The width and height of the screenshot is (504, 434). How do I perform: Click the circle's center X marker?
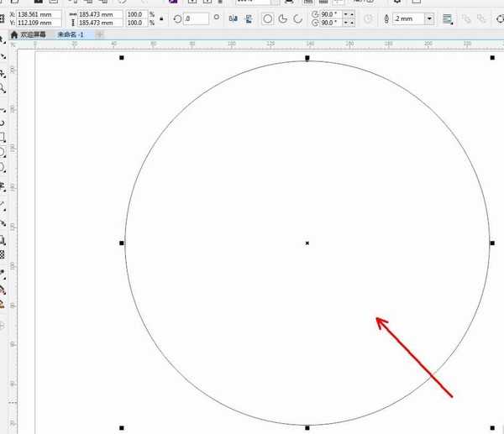(307, 243)
